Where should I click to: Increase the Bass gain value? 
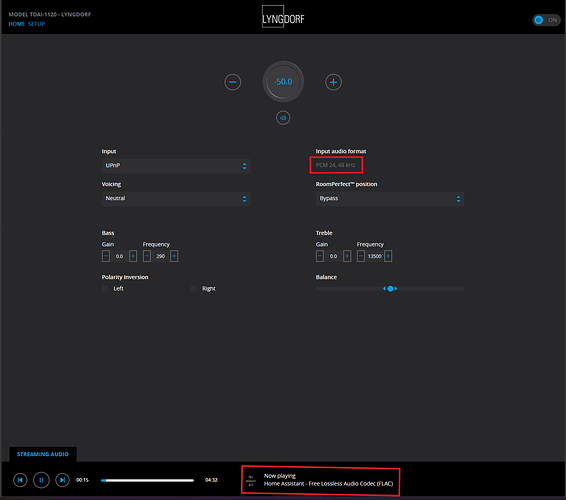(133, 256)
